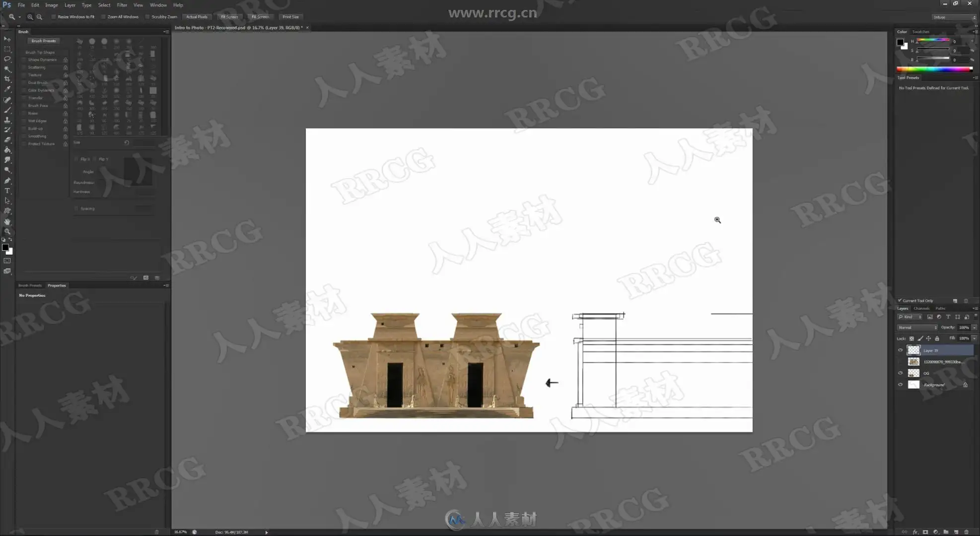Select the Crop tool

click(7, 79)
